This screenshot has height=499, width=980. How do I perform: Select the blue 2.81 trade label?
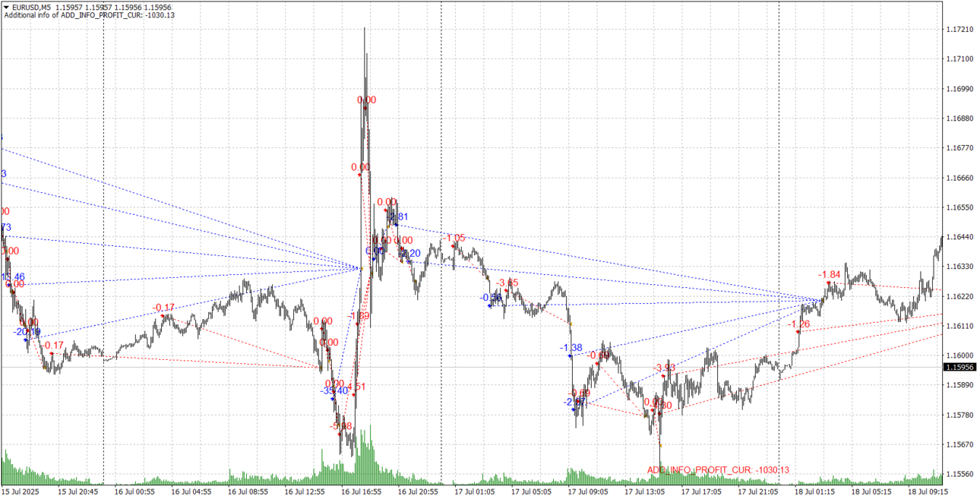(399, 216)
